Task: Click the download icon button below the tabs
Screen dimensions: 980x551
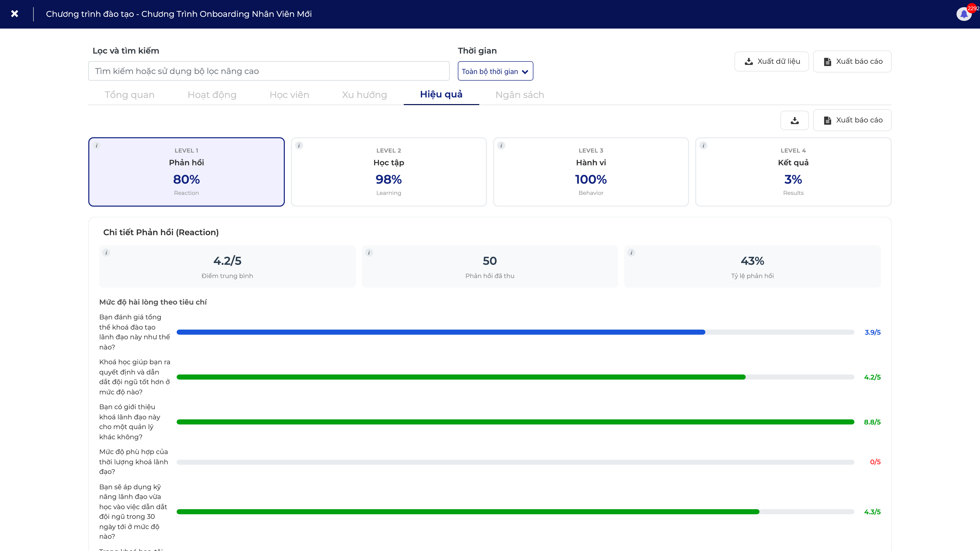Action: click(794, 120)
